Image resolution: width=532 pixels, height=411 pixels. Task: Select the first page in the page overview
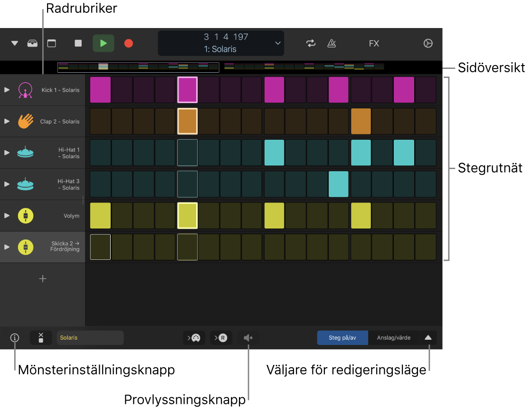[x=138, y=67]
